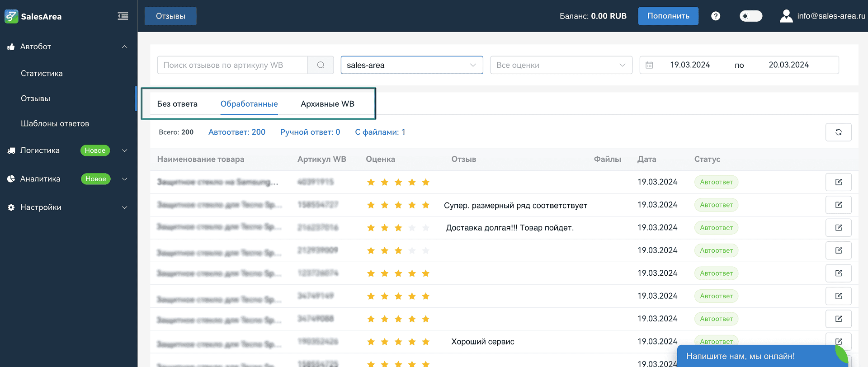
Task: Expand the Аналитика menu section
Action: tap(124, 179)
